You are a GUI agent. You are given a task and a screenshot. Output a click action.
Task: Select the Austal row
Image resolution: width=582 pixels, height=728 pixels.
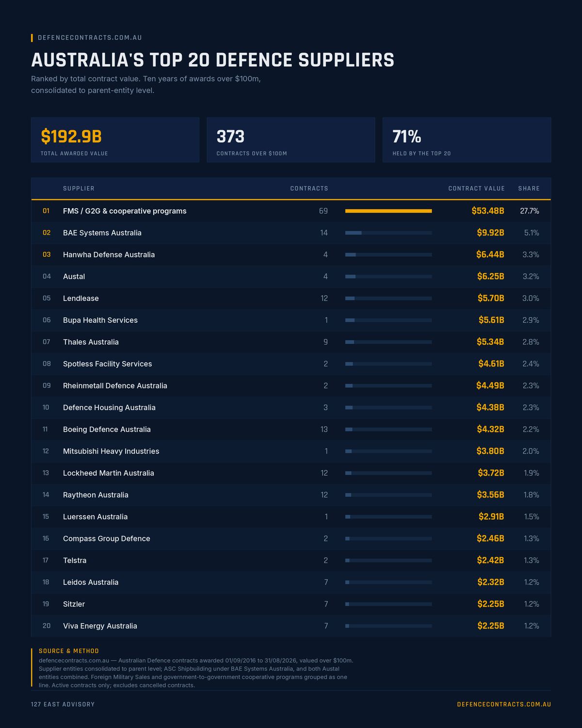click(x=291, y=277)
